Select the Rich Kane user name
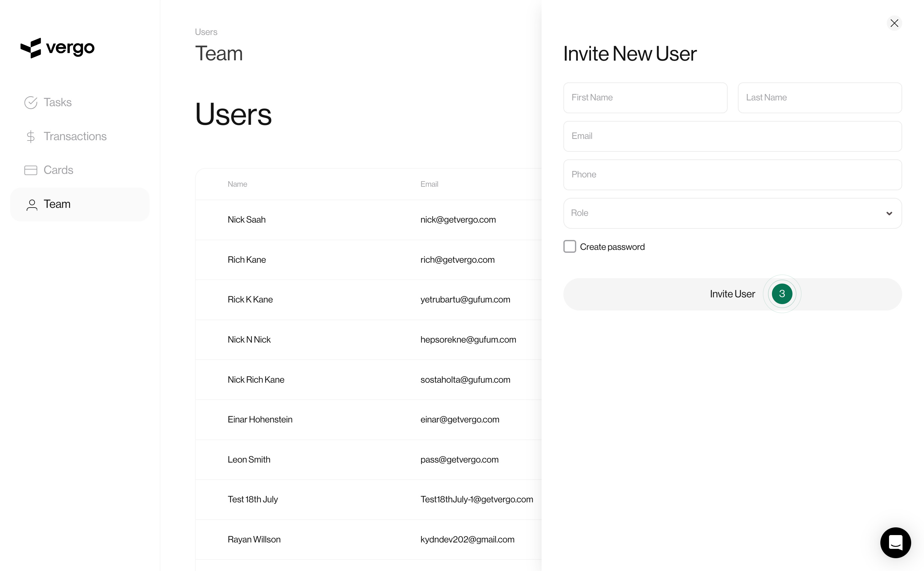 coord(247,260)
